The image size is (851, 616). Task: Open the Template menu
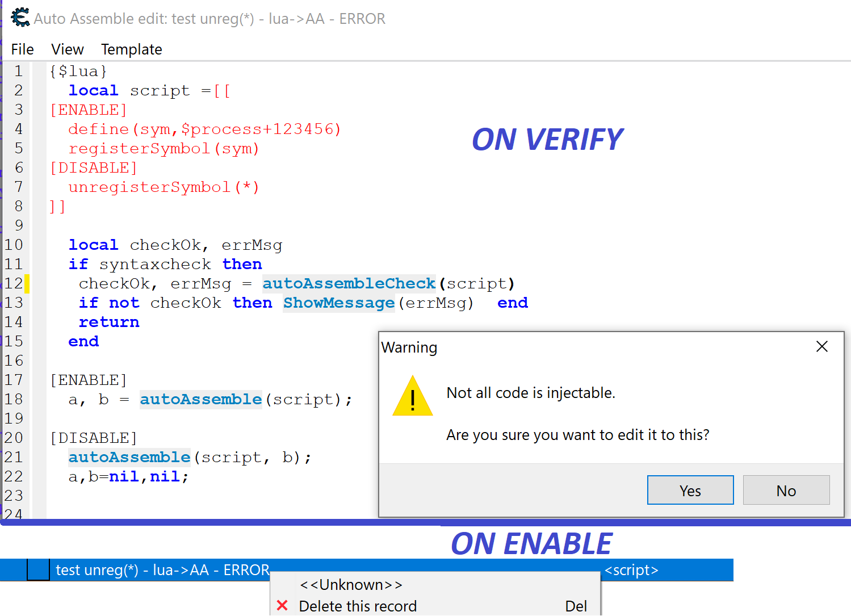(131, 49)
